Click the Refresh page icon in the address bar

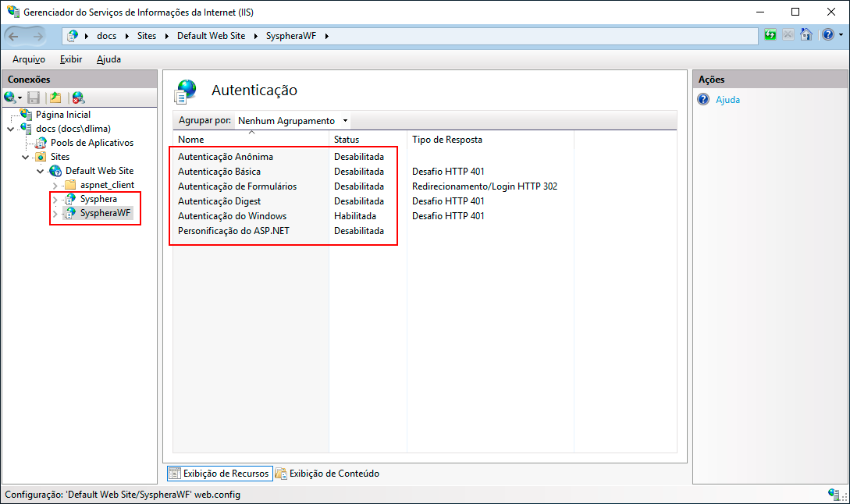(x=770, y=35)
